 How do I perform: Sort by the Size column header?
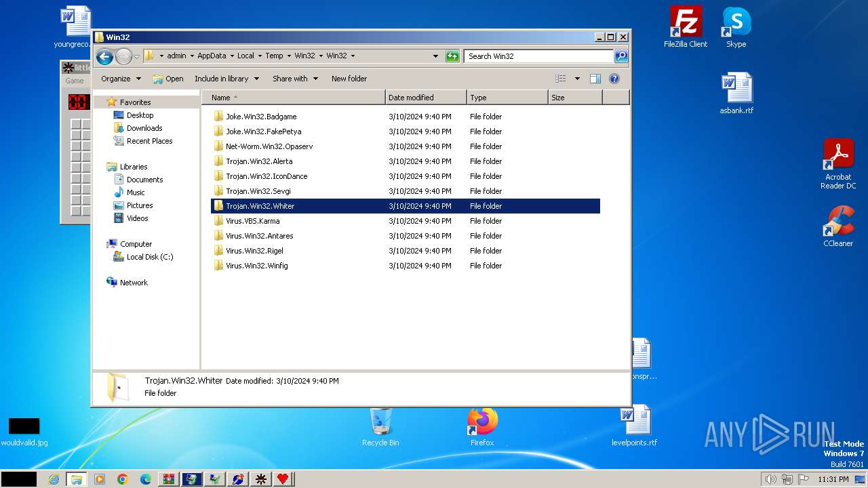pos(575,98)
